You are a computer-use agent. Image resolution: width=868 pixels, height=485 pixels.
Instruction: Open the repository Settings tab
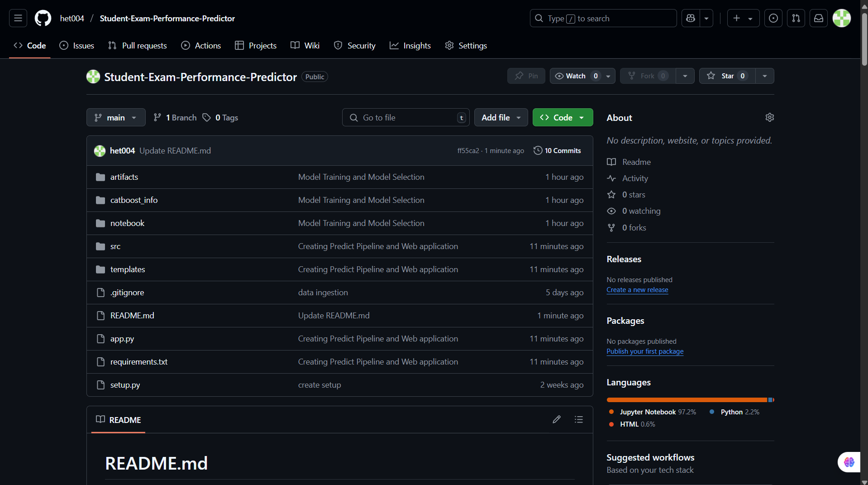point(466,46)
